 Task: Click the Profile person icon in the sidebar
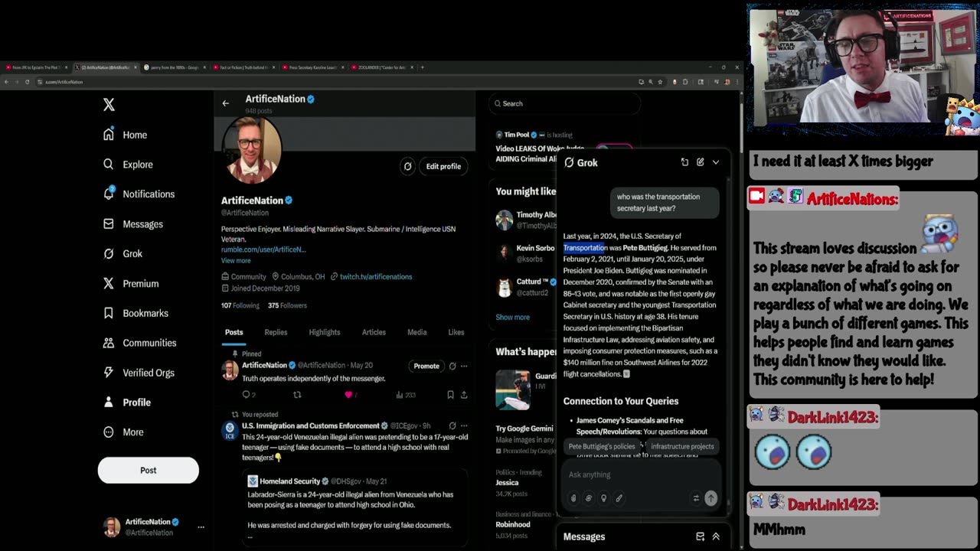[109, 403]
